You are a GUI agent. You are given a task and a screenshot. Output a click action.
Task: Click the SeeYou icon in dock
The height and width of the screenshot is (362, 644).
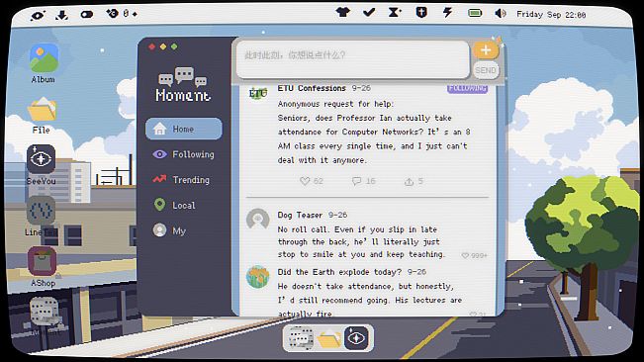coord(356,338)
